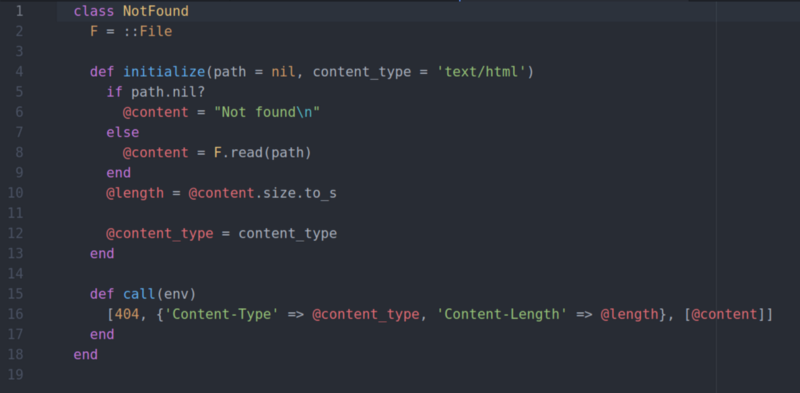Place cursor on the class name NotFound
800x393 pixels.
coord(156,11)
